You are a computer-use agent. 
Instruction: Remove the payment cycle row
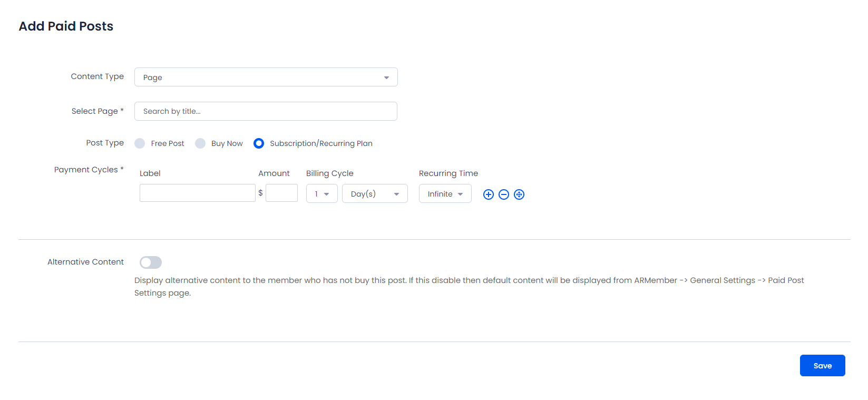504,194
